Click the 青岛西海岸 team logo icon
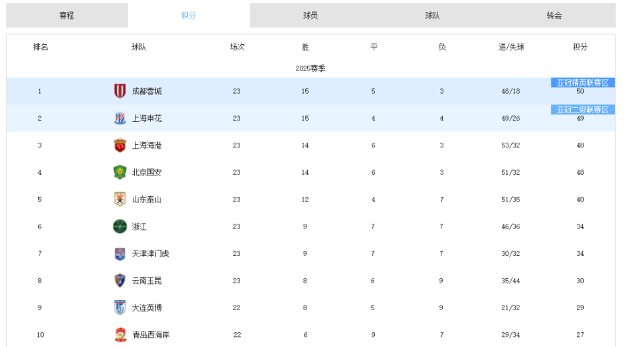Viewport: 644px width, 347px height. (x=119, y=334)
